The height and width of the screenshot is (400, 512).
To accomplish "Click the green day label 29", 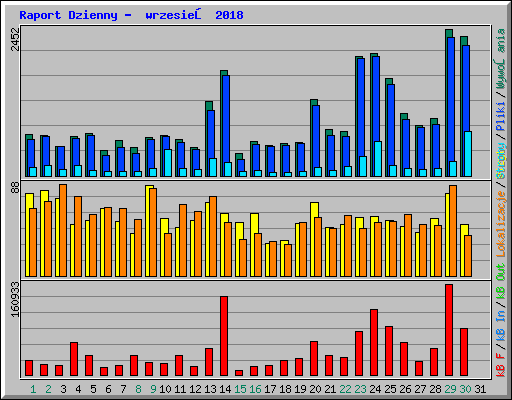I will coord(450,389).
